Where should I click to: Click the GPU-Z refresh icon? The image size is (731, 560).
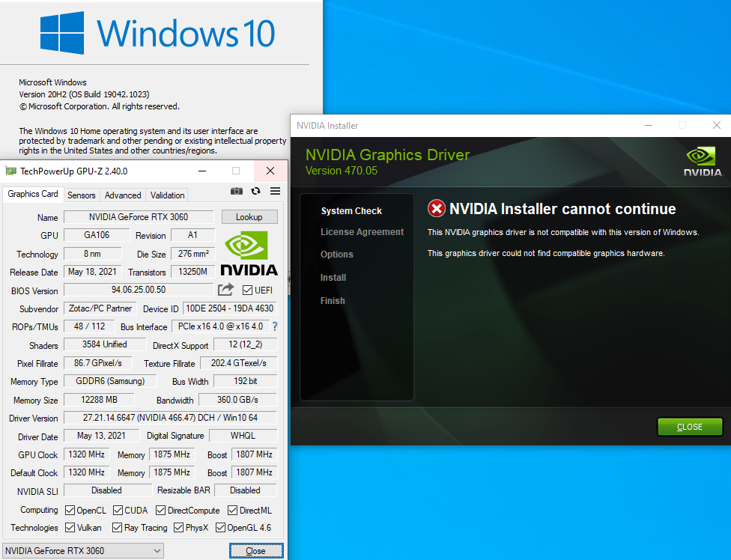point(255,191)
